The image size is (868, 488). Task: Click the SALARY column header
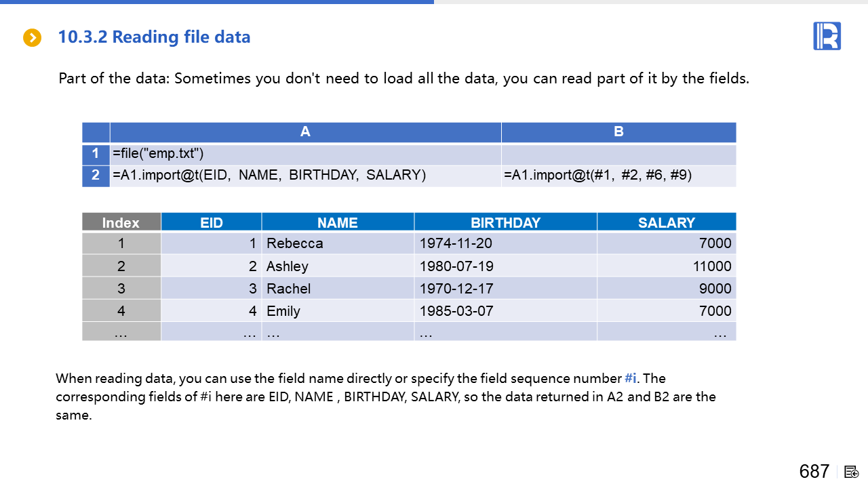click(x=666, y=222)
